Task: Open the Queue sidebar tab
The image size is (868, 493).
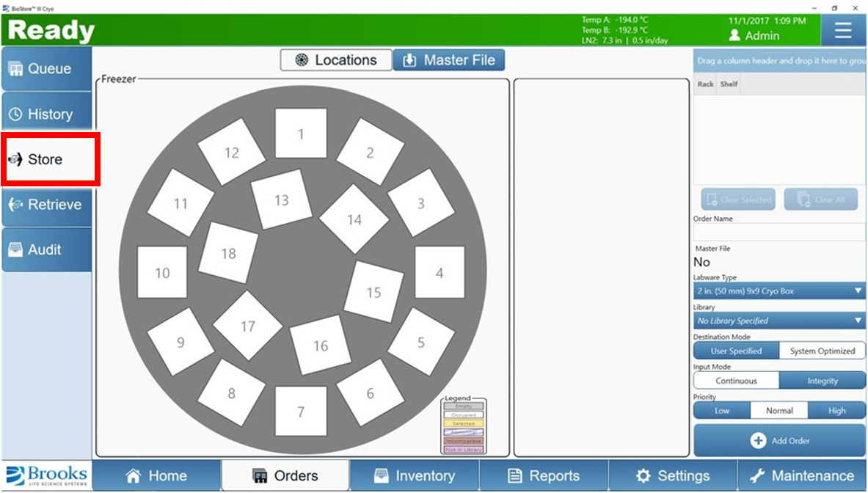Action: [47, 69]
